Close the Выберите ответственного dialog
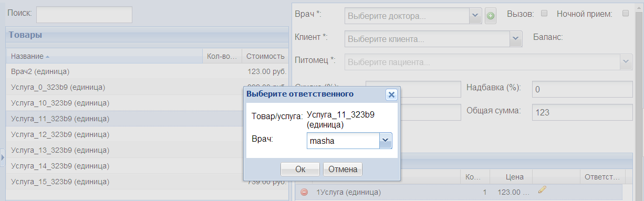The width and height of the screenshot is (644, 201). coord(391,94)
